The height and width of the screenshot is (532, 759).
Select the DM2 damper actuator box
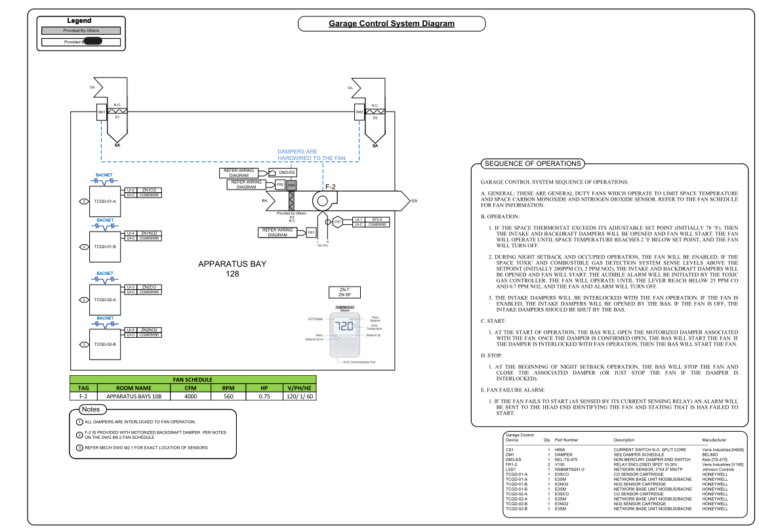(x=359, y=112)
